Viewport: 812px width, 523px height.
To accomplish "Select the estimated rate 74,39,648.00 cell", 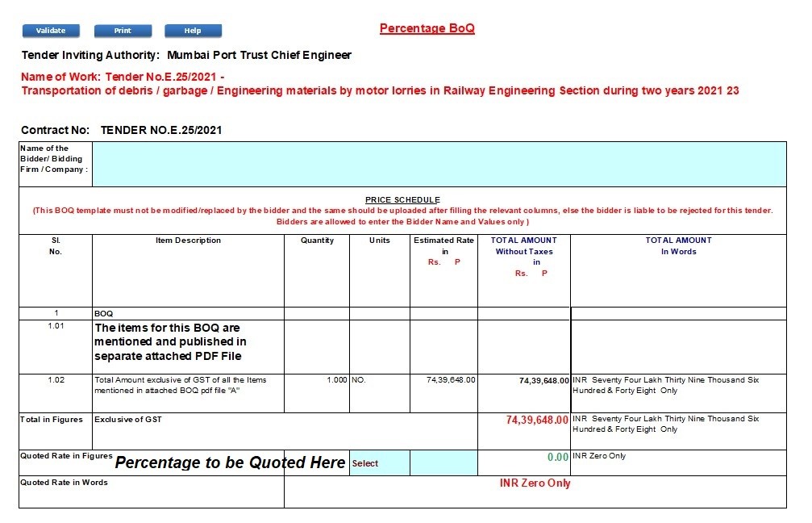I will [x=443, y=380].
